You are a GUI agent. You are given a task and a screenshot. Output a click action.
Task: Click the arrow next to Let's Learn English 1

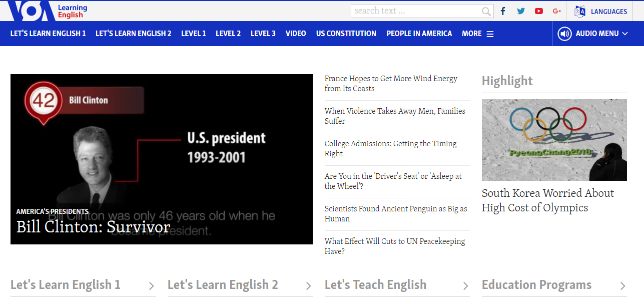pyautogui.click(x=151, y=286)
